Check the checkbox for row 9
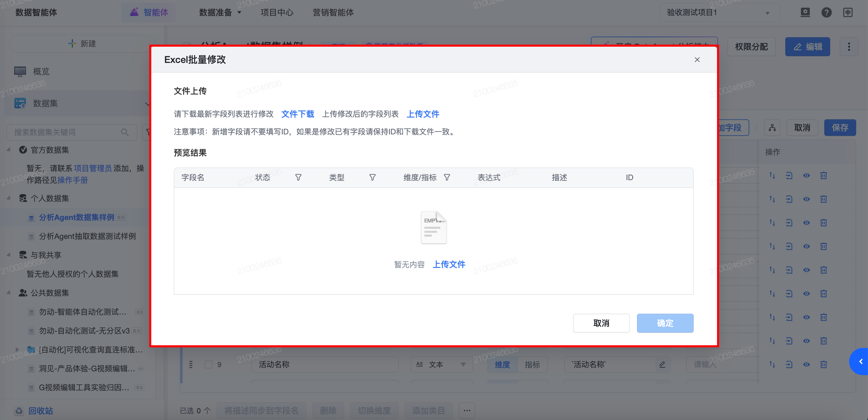Image resolution: width=868 pixels, height=420 pixels. coord(209,364)
